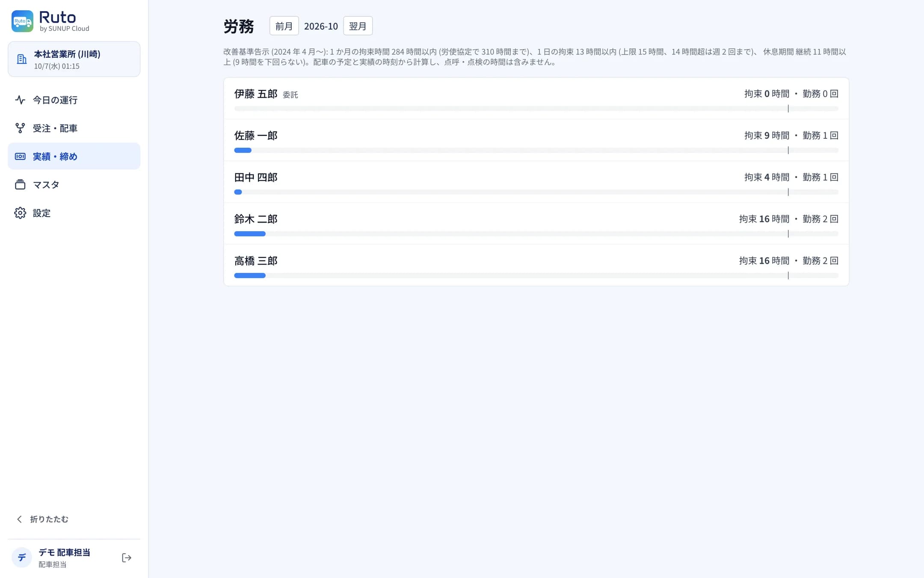The height and width of the screenshot is (578, 924).
Task: Click 拘束 0 時間 for 伊藤 五郎
Action: (767, 94)
